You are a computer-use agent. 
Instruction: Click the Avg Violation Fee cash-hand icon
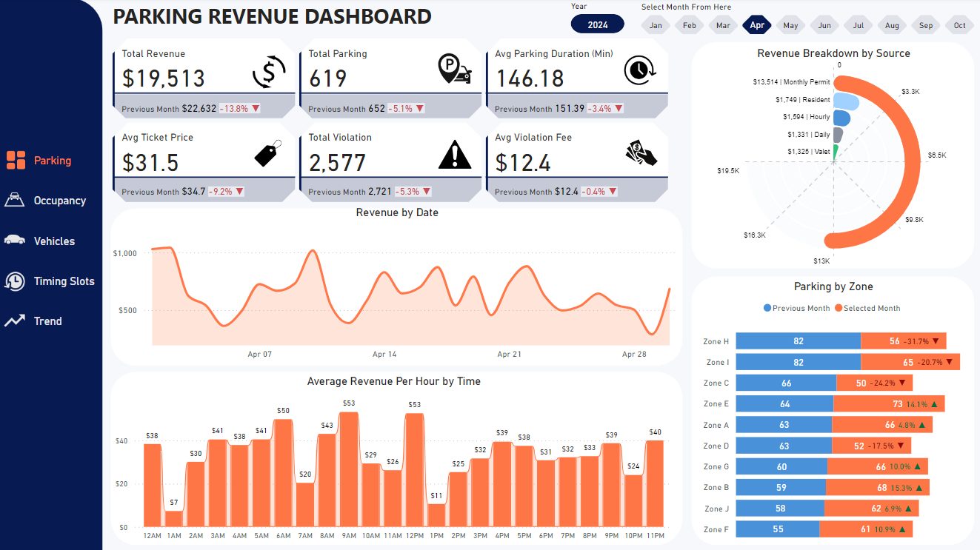tap(641, 153)
